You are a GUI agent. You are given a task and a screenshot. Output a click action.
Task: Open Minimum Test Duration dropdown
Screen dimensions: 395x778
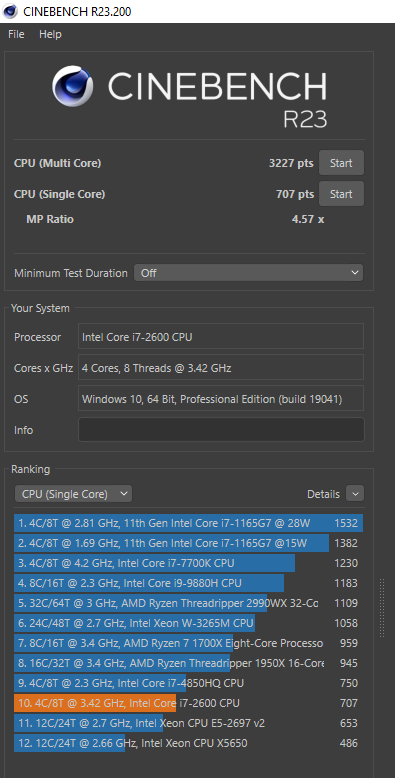tap(248, 273)
